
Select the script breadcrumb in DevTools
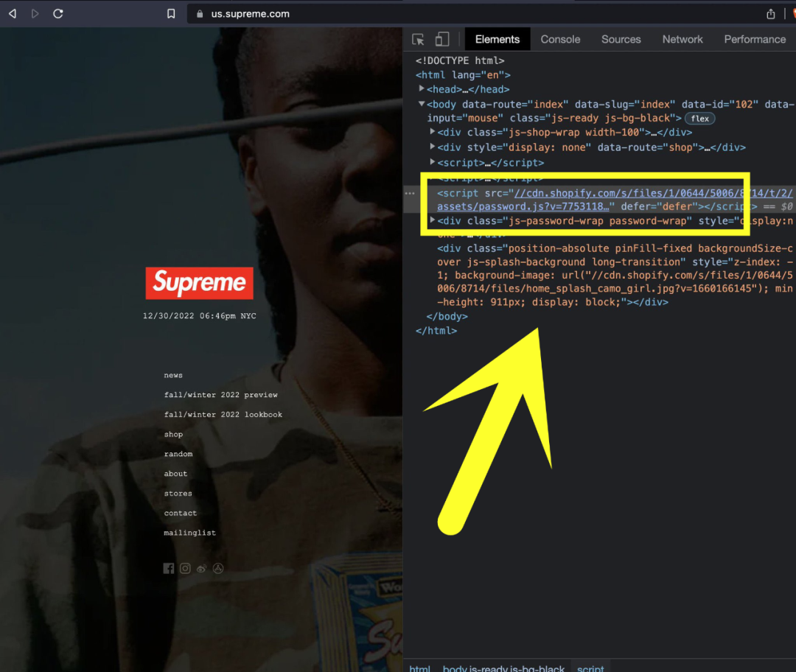pyautogui.click(x=590, y=668)
